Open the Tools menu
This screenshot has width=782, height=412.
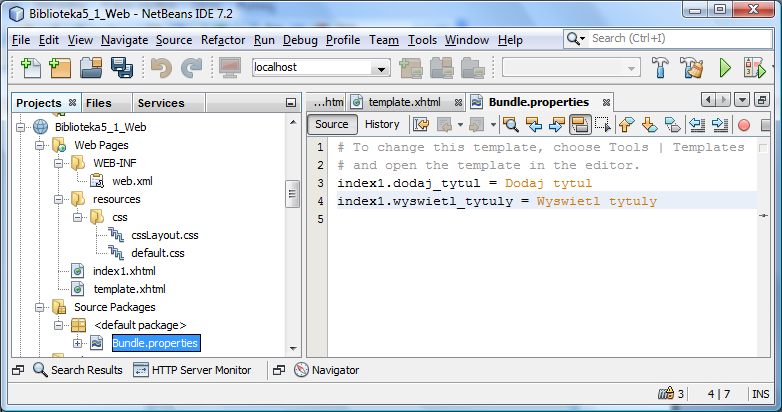pyautogui.click(x=422, y=40)
